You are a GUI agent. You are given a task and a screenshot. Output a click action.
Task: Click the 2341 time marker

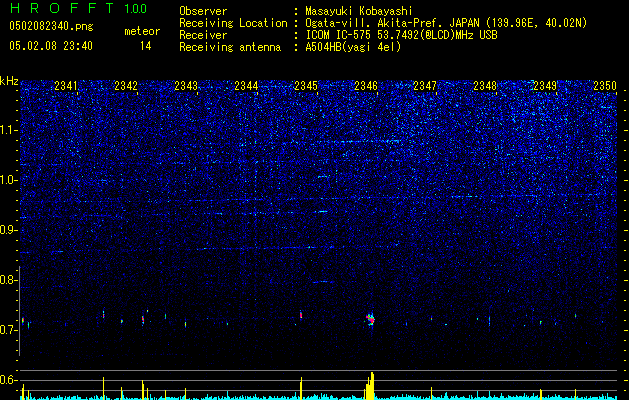[66, 85]
